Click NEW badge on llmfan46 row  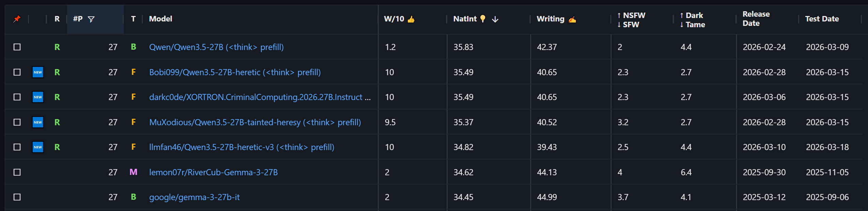coord(38,147)
